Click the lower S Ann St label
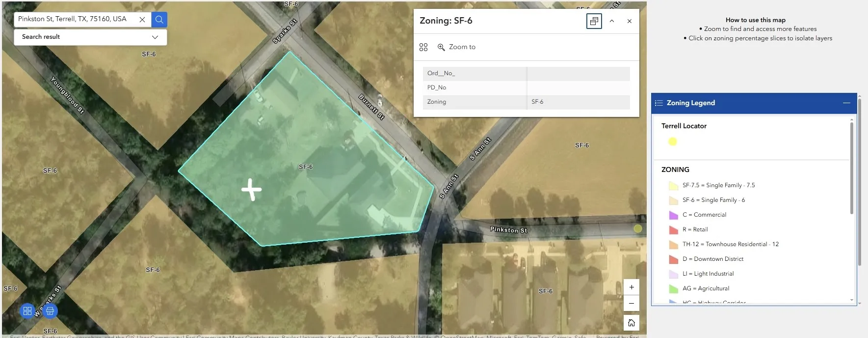868x338 pixels. [448, 187]
